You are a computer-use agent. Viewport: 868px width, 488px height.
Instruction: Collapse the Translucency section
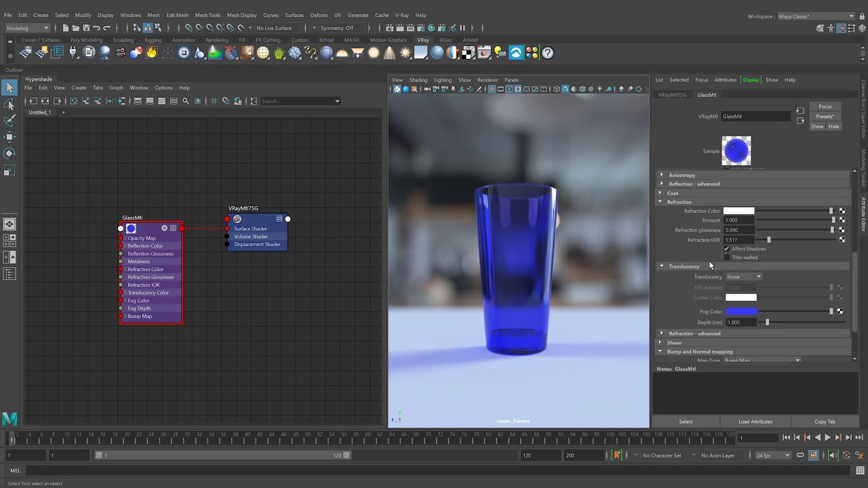(x=662, y=266)
